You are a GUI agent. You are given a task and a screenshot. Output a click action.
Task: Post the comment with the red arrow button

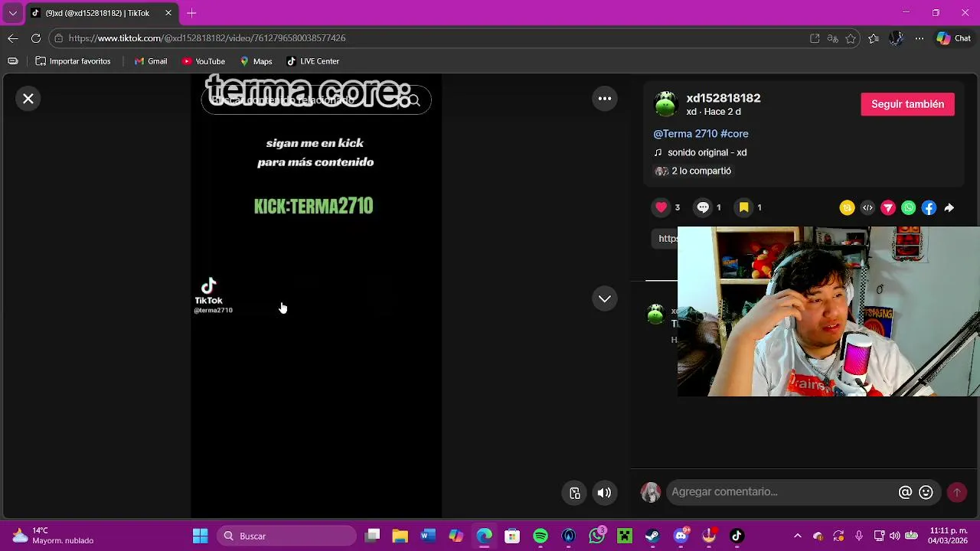957,493
